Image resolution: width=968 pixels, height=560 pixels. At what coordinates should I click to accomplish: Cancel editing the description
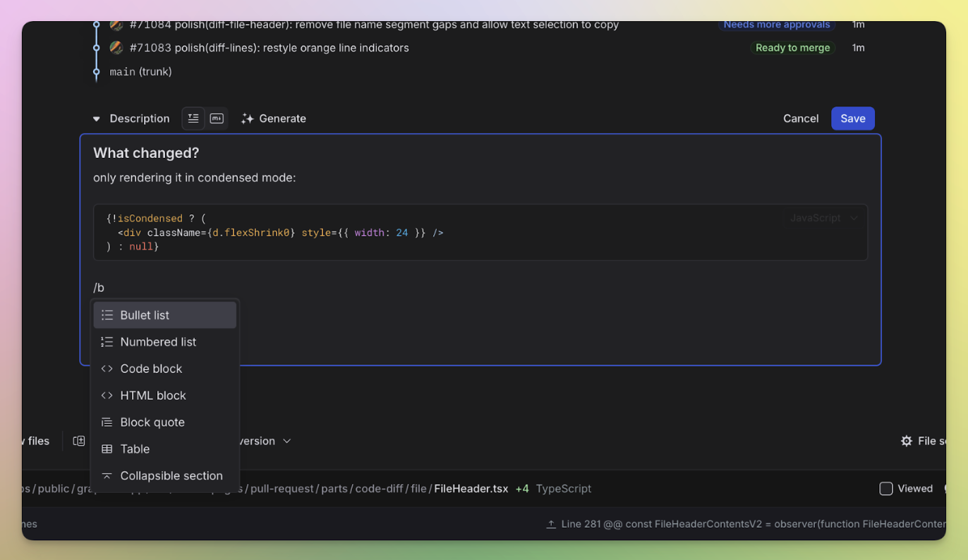(x=800, y=118)
